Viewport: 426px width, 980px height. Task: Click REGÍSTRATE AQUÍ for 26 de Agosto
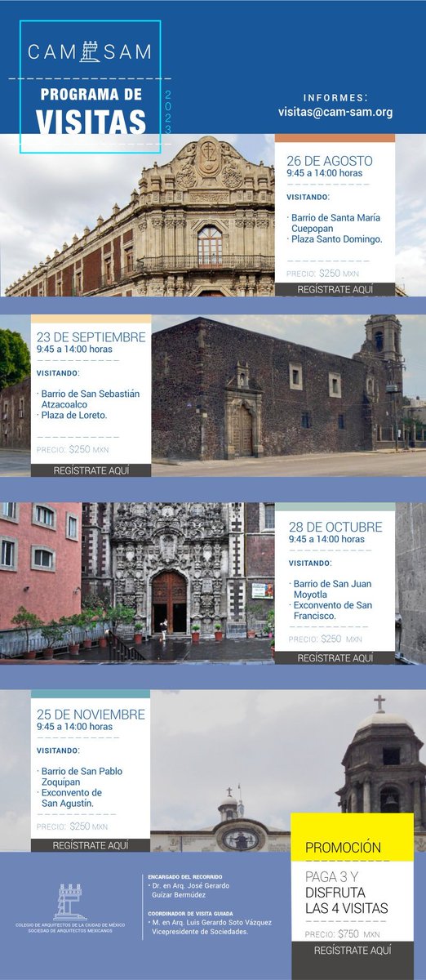click(x=335, y=290)
